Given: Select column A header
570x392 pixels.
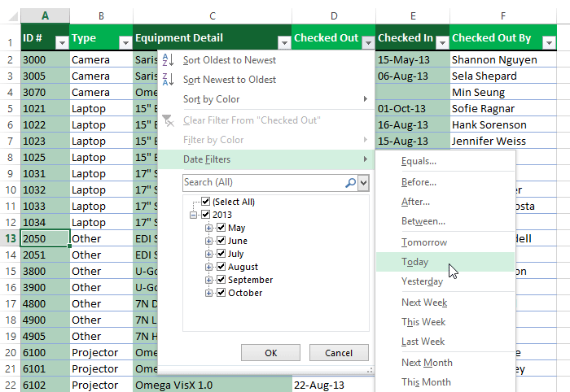Looking at the screenshot, I should 45,16.
